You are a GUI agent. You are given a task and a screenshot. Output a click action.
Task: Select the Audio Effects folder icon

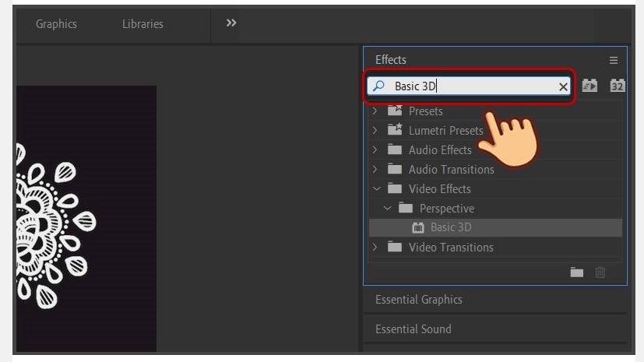point(395,149)
